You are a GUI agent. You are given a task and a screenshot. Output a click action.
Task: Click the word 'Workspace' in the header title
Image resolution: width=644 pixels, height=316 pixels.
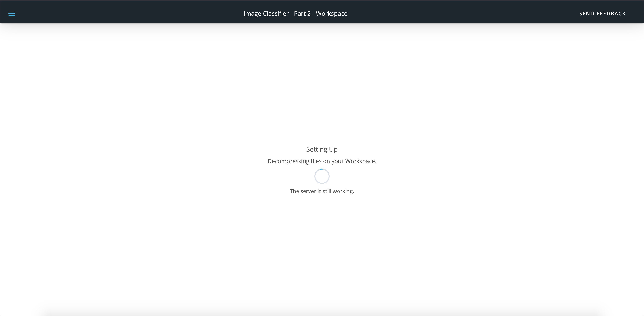pyautogui.click(x=332, y=13)
